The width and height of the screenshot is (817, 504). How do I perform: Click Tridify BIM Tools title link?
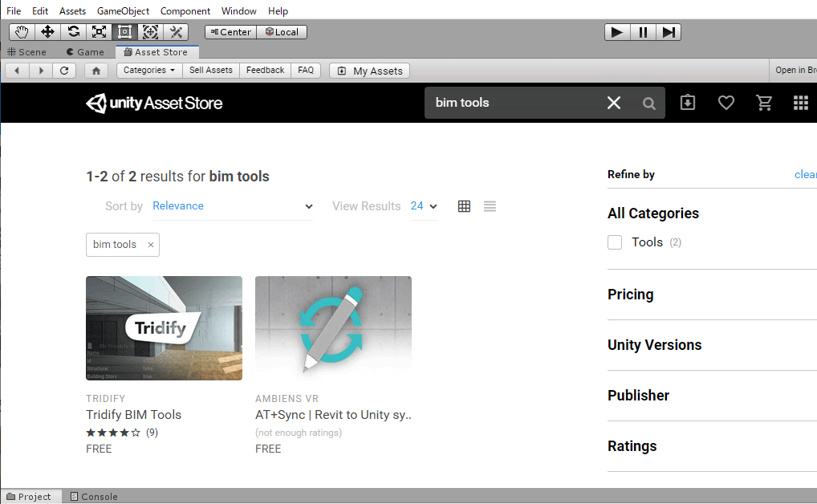click(x=134, y=415)
